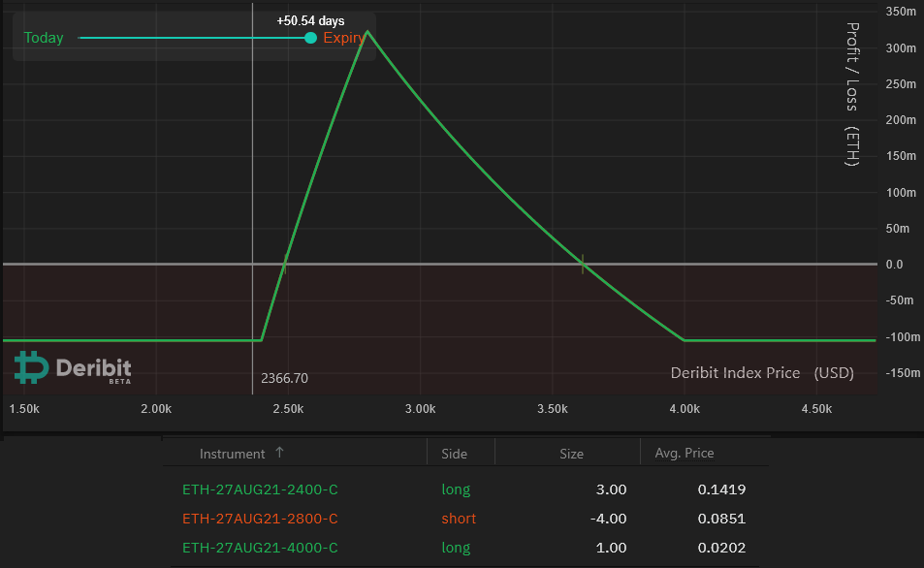The image size is (924, 568).
Task: Click the time slider handle near Expiry
Action: tap(310, 38)
